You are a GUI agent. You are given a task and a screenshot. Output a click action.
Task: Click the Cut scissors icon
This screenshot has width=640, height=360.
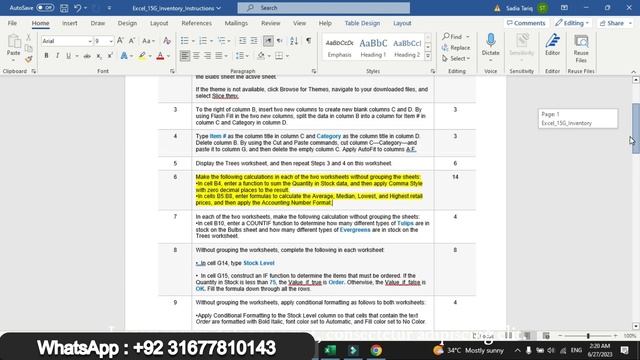tap(29, 38)
